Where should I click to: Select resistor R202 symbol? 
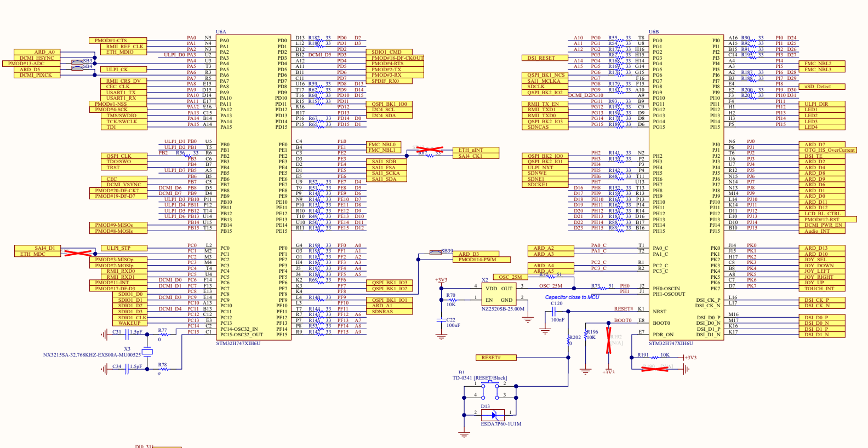click(x=568, y=340)
